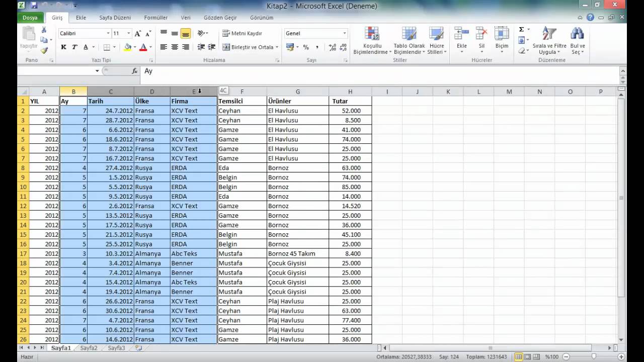Open the Genel number format dropdown
The width and height of the screenshot is (644, 362).
pos(345,33)
